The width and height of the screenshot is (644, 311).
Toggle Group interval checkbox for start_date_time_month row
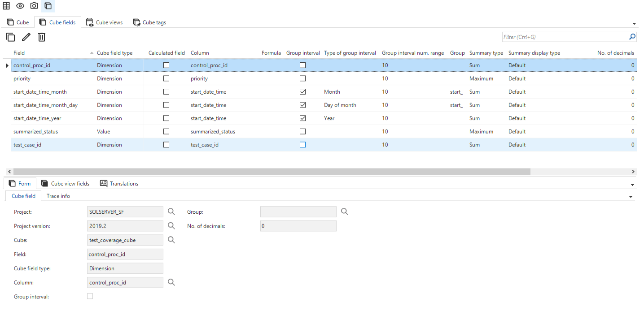[x=302, y=92]
